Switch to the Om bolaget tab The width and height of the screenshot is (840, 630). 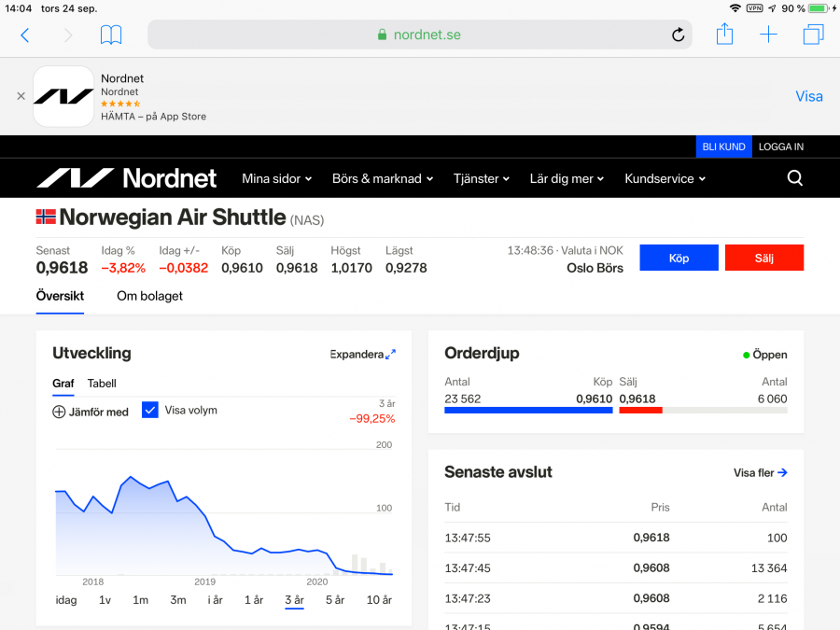point(149,296)
